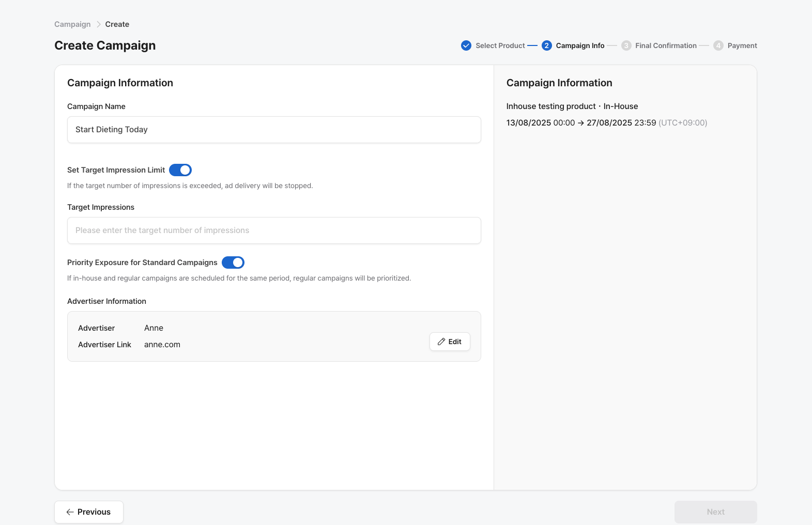
Task: Click the pencil Edit button for advertiser
Action: [450, 342]
